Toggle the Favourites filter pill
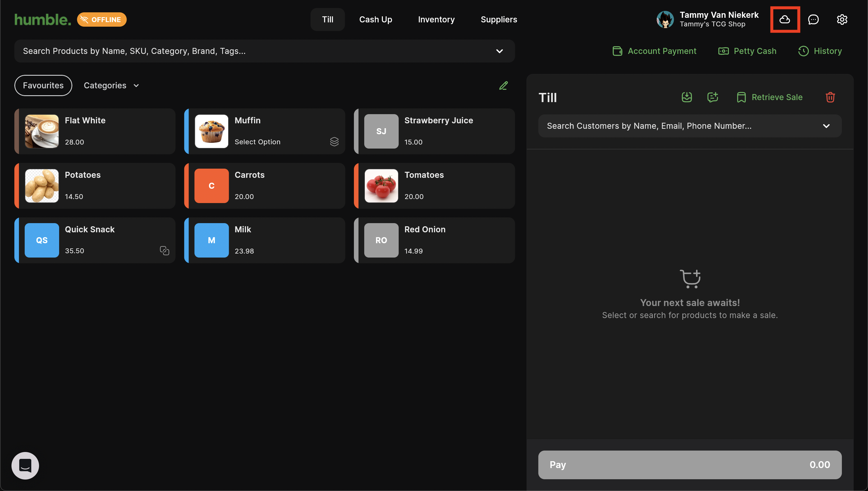The width and height of the screenshot is (868, 491). click(x=43, y=85)
